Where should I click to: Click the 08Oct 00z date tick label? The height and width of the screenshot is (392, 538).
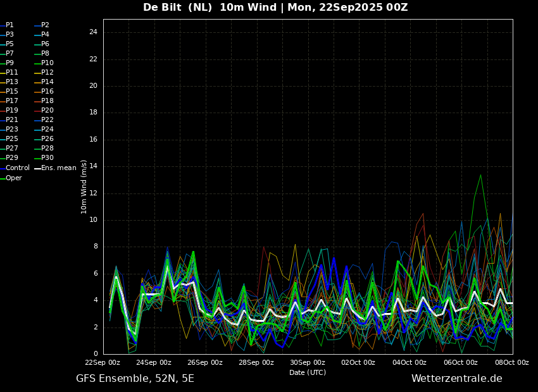pos(511,362)
